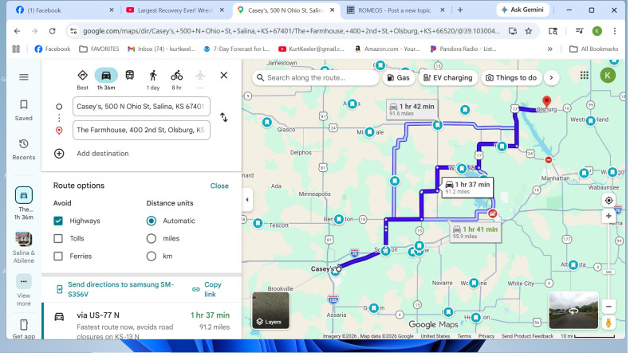Collapse the side panel arrow

click(247, 200)
